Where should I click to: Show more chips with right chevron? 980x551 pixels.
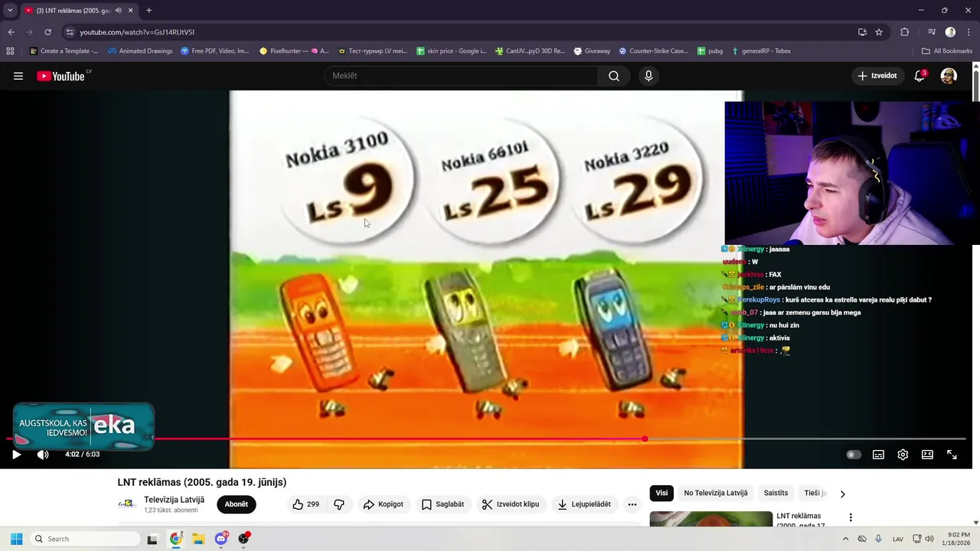(x=842, y=494)
